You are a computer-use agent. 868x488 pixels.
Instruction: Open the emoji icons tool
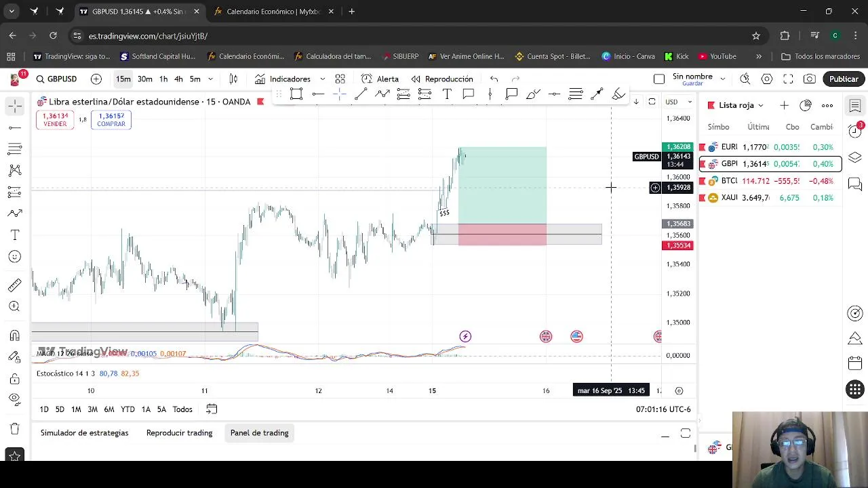pyautogui.click(x=14, y=257)
